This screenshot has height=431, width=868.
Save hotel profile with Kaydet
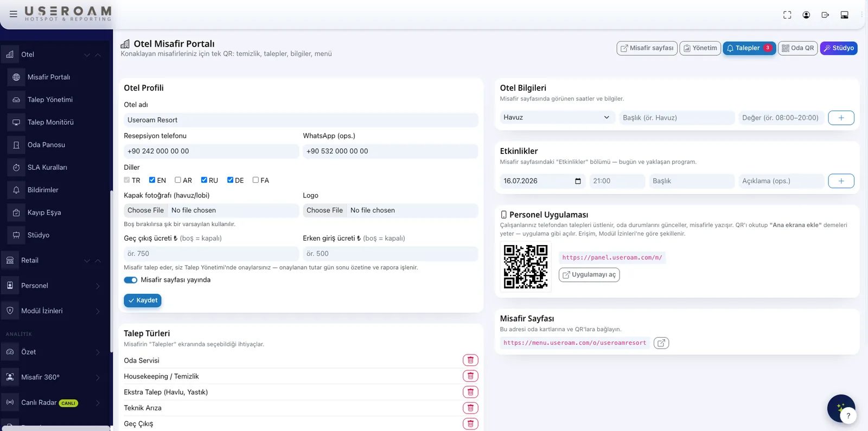tap(143, 300)
